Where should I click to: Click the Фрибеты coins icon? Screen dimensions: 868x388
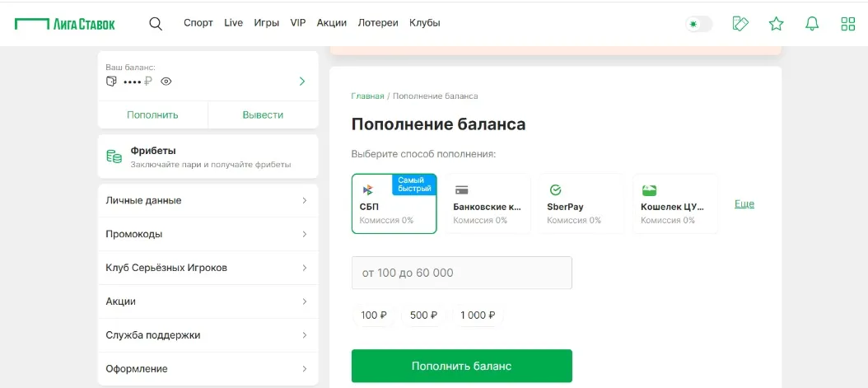coord(114,157)
